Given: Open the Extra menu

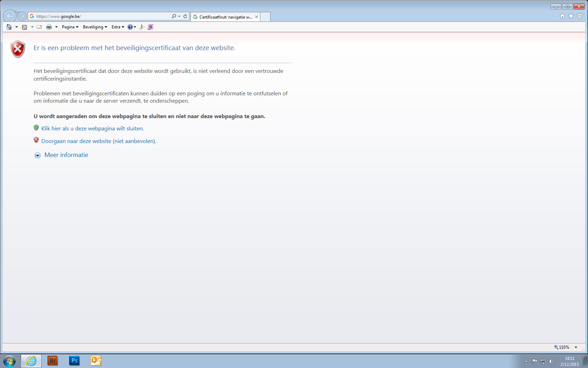Looking at the screenshot, I should point(118,27).
